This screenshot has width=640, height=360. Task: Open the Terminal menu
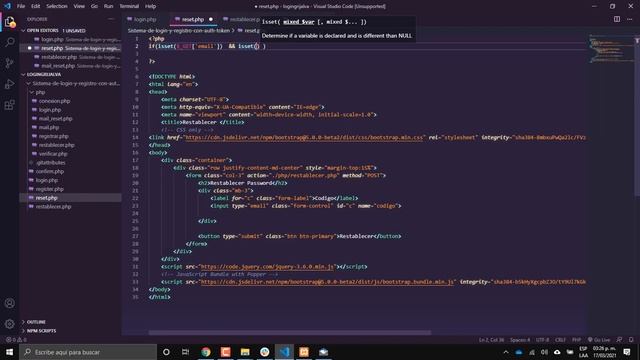[x=129, y=6]
